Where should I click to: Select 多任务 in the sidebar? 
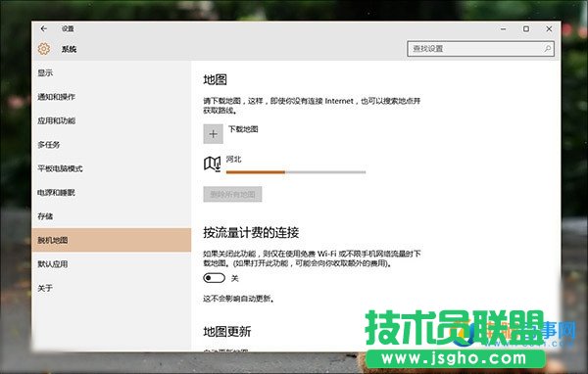point(49,145)
